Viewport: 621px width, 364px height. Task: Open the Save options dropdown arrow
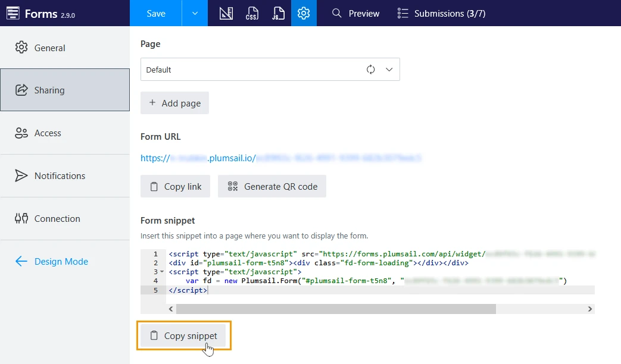coord(195,13)
